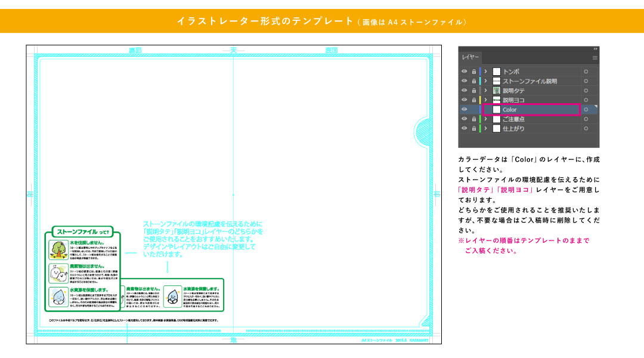Expand the トンボ layer contents

[x=485, y=72]
